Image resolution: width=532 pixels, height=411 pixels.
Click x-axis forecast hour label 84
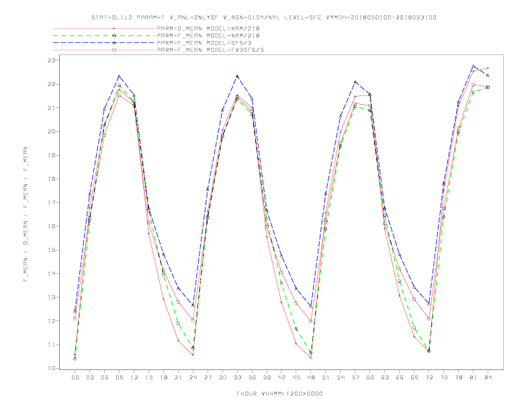pyautogui.click(x=488, y=377)
